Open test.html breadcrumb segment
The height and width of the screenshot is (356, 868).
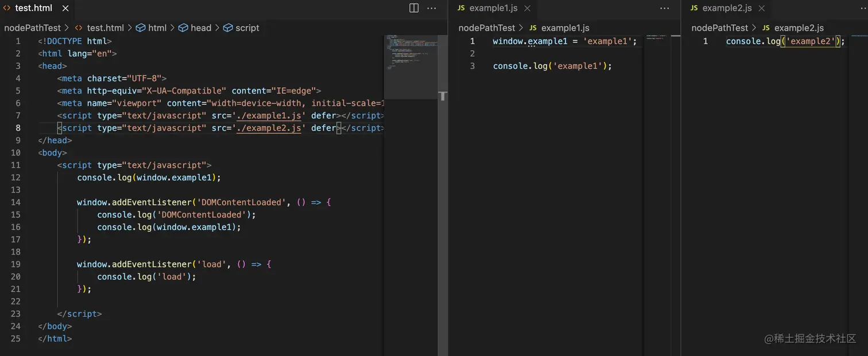(105, 28)
